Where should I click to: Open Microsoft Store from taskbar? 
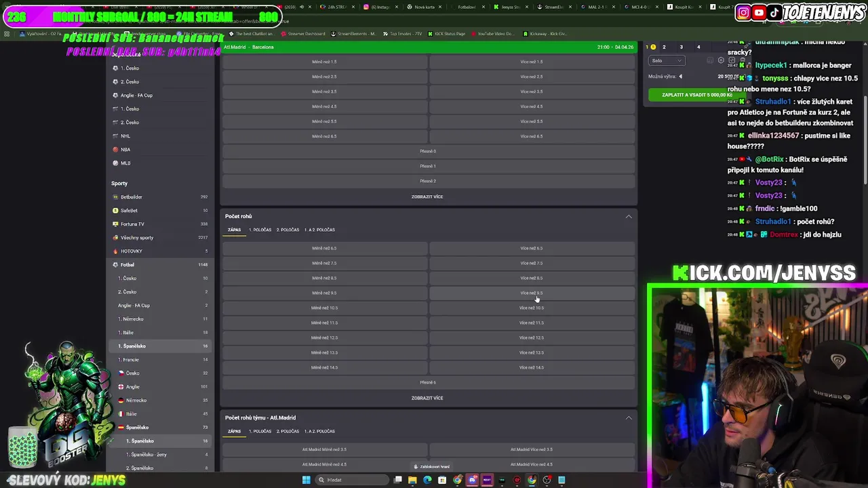point(442,480)
